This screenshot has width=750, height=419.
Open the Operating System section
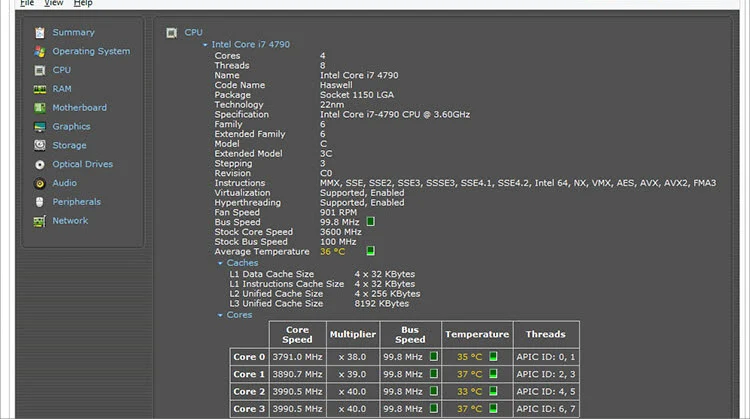pyautogui.click(x=91, y=51)
